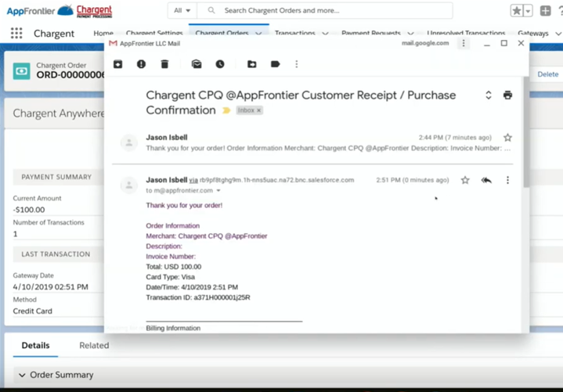Snooze the email with clock icon
Viewport: 563px width, 392px height.
(x=220, y=64)
